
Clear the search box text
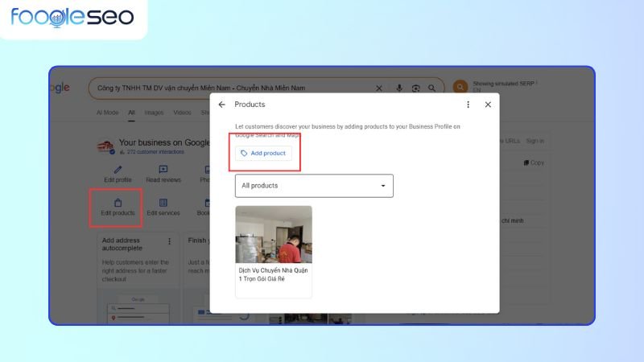(x=379, y=88)
